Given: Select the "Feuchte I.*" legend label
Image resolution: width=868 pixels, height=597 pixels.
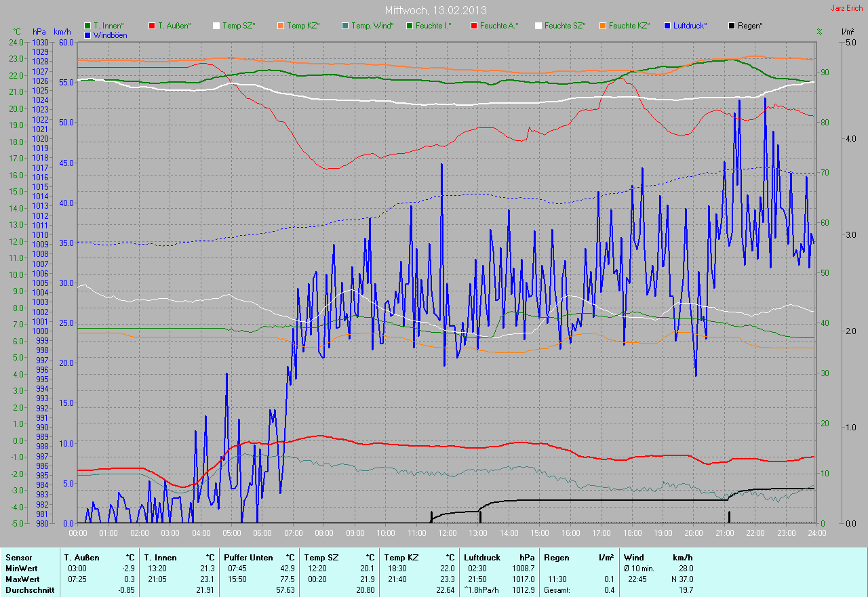Looking at the screenshot, I should coord(433,26).
